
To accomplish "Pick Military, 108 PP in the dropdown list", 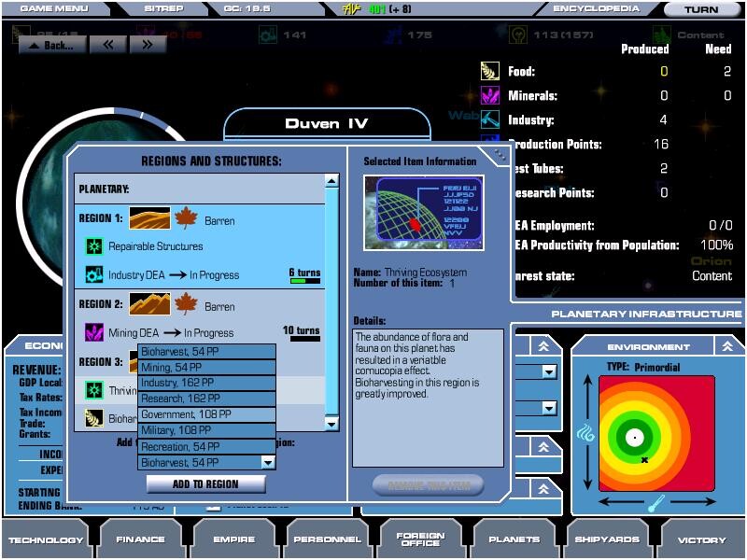I will pyautogui.click(x=206, y=430).
